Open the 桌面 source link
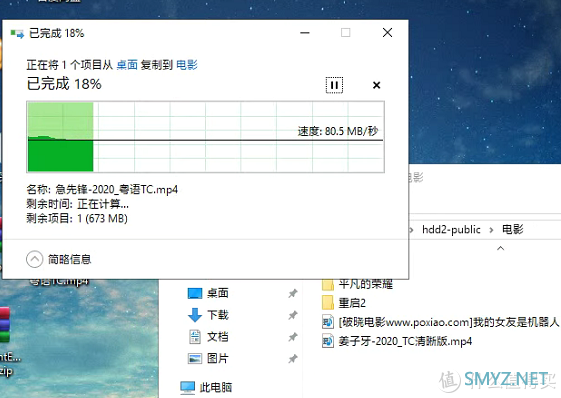The image size is (561, 398). coord(127,65)
